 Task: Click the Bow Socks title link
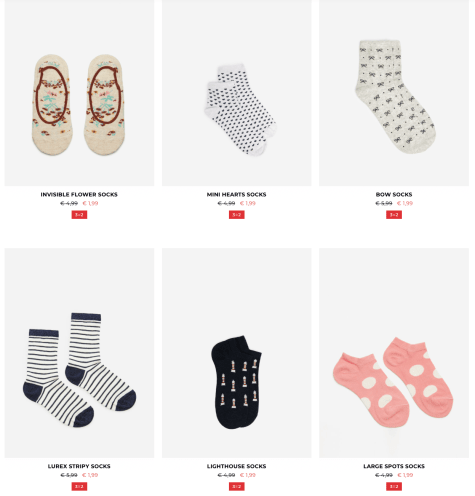click(394, 194)
